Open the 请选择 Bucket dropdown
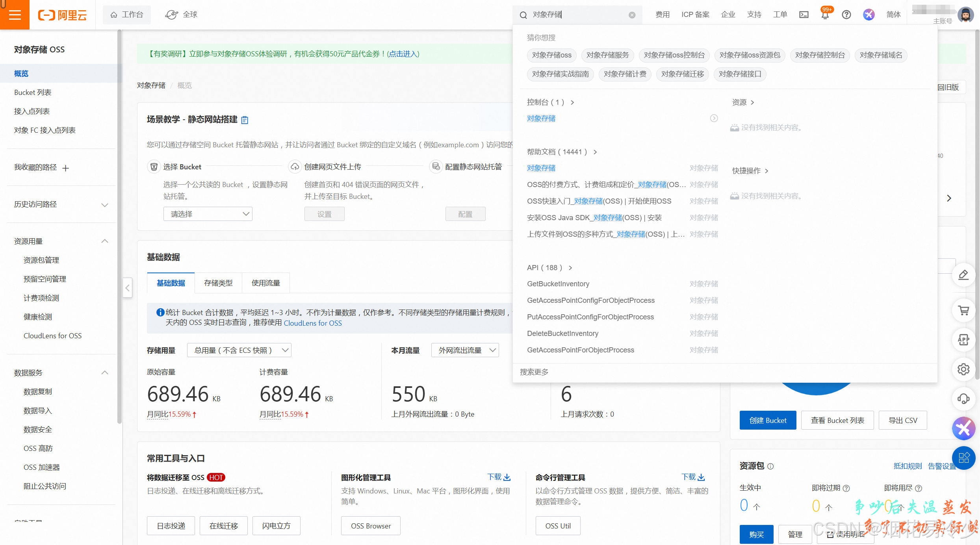Image resolution: width=980 pixels, height=545 pixels. (x=208, y=213)
